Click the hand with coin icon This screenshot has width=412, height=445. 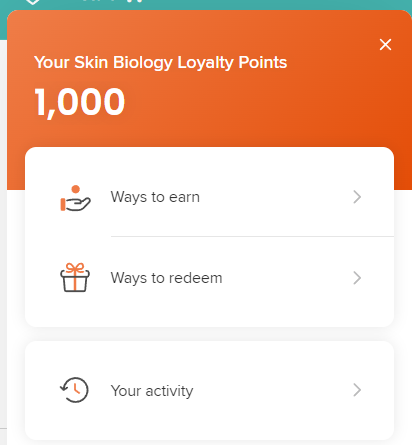click(x=75, y=198)
